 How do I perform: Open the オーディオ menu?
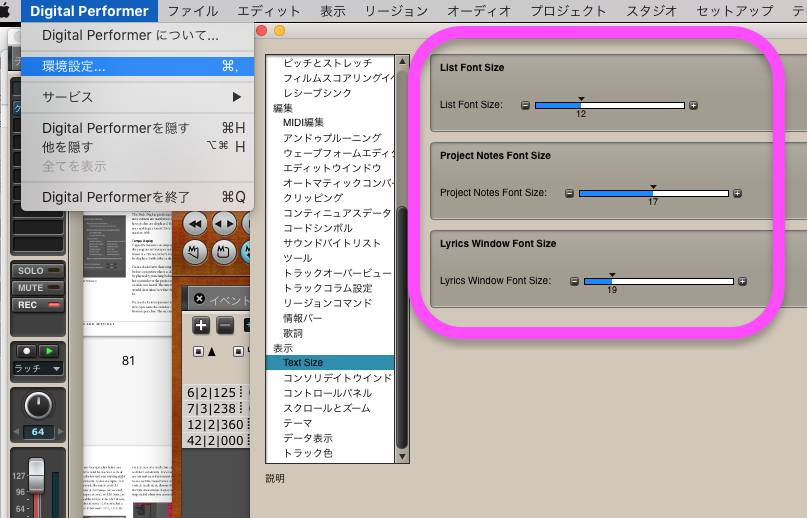point(479,11)
